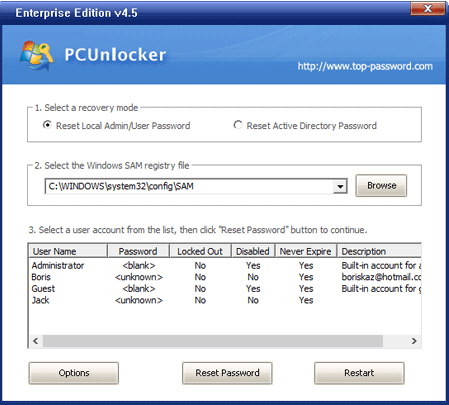449x405 pixels.
Task: Click Administrator's 'Built-in account' description
Action: pyautogui.click(x=381, y=266)
